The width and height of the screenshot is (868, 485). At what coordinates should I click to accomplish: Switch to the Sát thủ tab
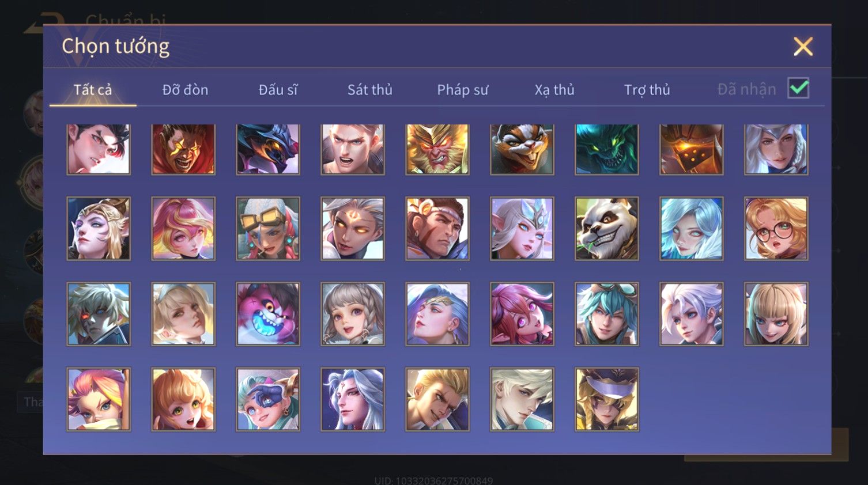point(369,90)
